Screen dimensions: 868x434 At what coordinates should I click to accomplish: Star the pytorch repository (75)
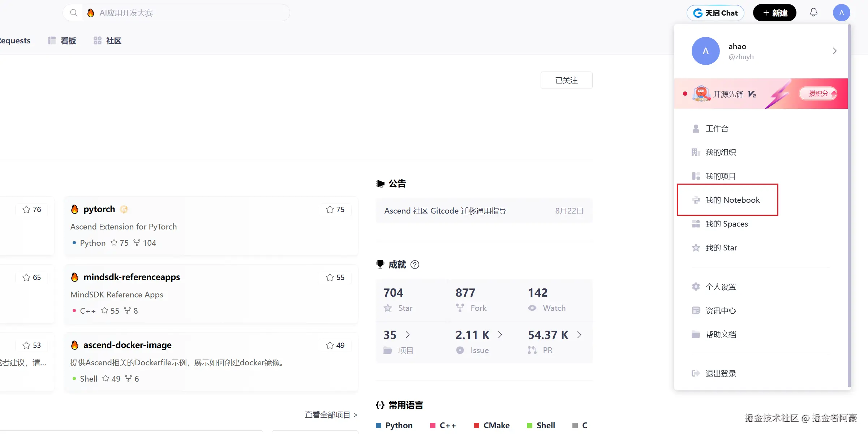[335, 210]
